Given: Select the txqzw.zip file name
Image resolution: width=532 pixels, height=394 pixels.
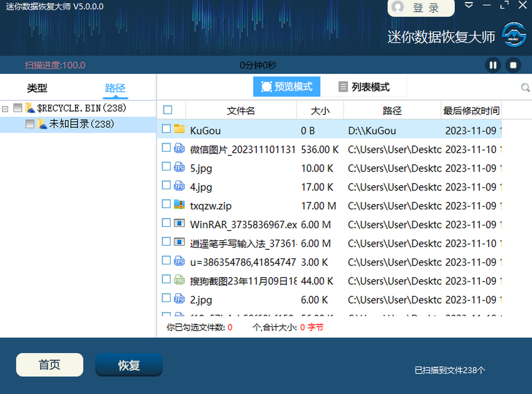Looking at the screenshot, I should [211, 206].
